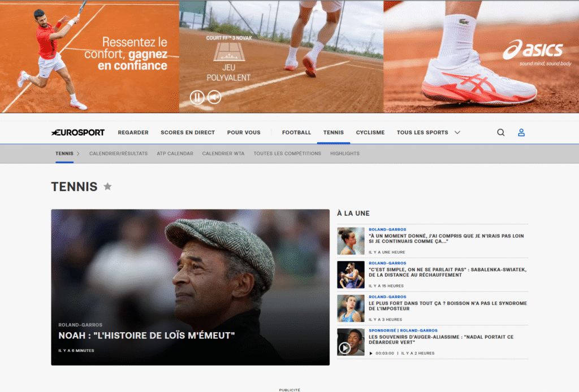The image size is (579, 392).
Task: Switch to the Calendrier/Résultats tab
Action: point(118,154)
